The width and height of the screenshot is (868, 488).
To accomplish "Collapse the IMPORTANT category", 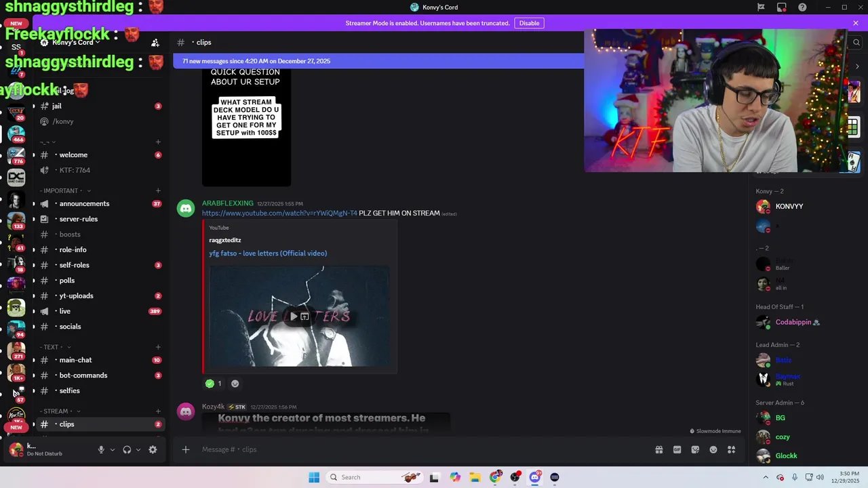I will 65,190.
